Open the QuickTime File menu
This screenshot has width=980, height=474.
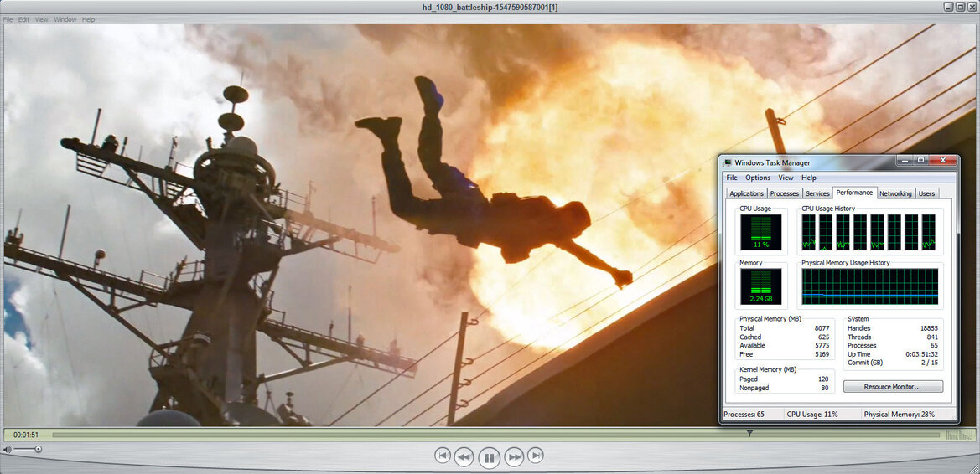[8, 19]
